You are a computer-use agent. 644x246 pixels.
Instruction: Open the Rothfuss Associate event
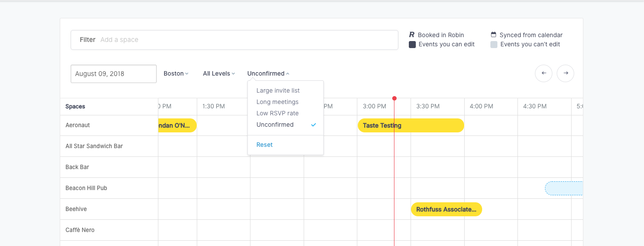(446, 209)
